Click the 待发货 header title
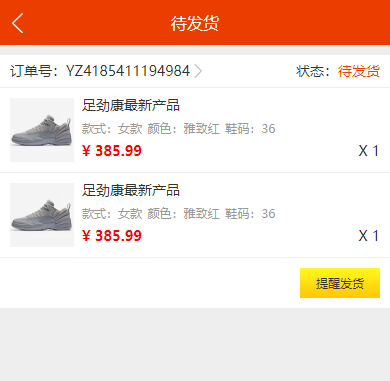 (195, 23)
